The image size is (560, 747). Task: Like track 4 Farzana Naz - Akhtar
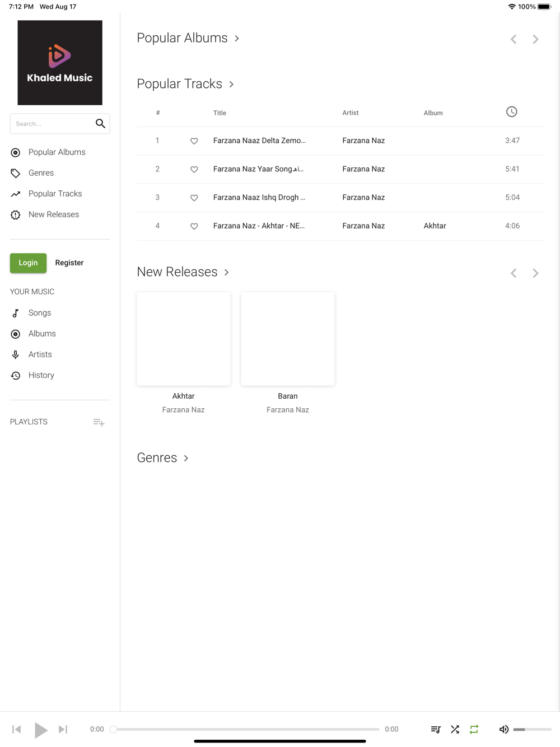[x=194, y=227]
